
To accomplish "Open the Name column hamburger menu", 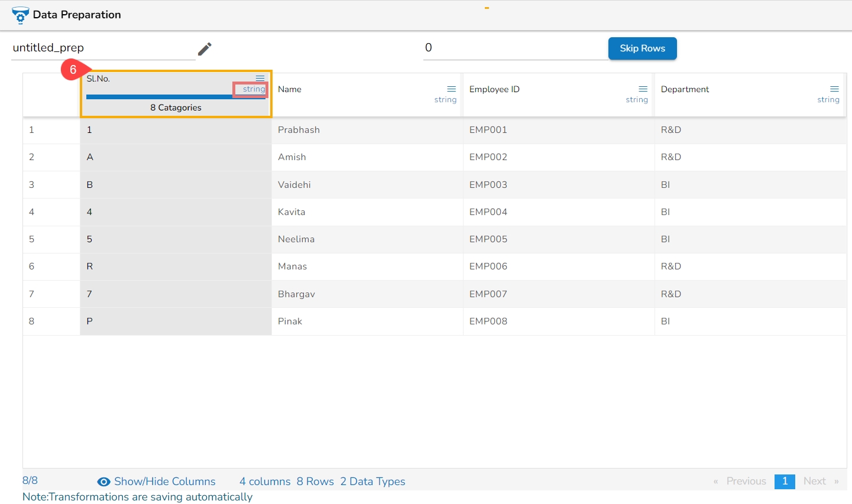I will pos(451,89).
